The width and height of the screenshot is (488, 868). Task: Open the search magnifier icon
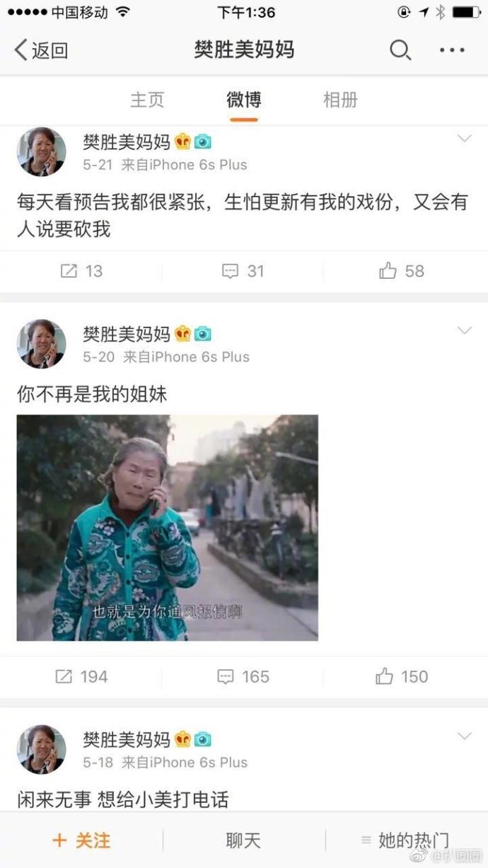point(400,50)
